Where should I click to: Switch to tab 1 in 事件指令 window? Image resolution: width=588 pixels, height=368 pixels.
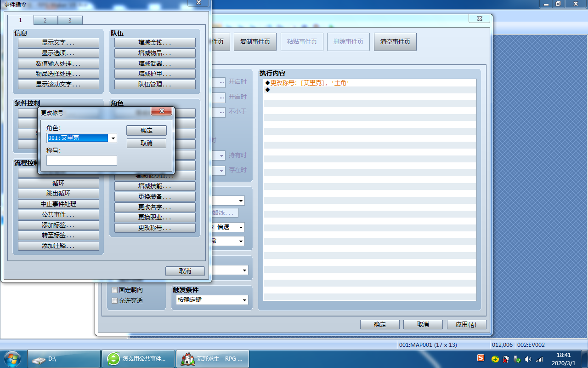pos(20,20)
